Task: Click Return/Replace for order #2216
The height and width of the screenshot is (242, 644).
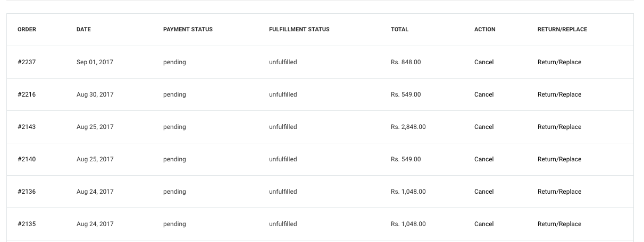Action: pyautogui.click(x=559, y=94)
